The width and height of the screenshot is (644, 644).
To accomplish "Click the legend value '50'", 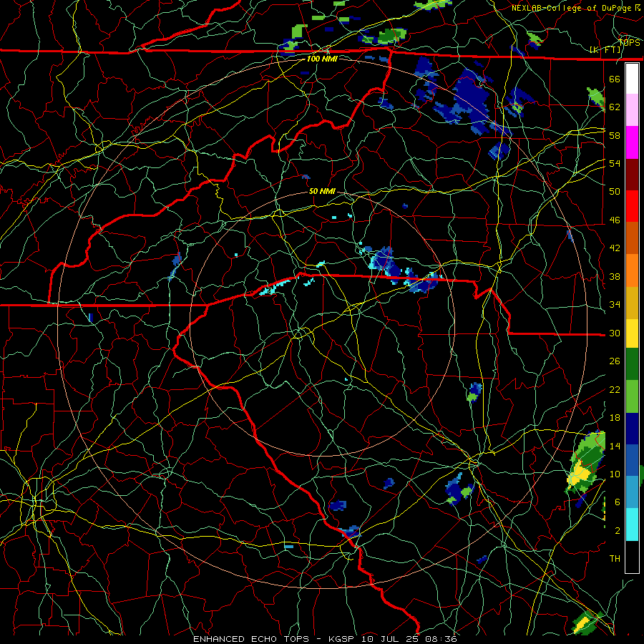I will 615,192.
